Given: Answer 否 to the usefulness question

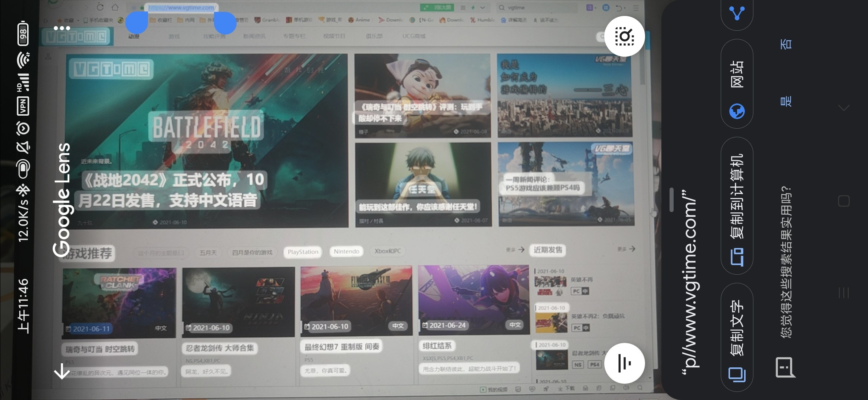Looking at the screenshot, I should pos(786,44).
